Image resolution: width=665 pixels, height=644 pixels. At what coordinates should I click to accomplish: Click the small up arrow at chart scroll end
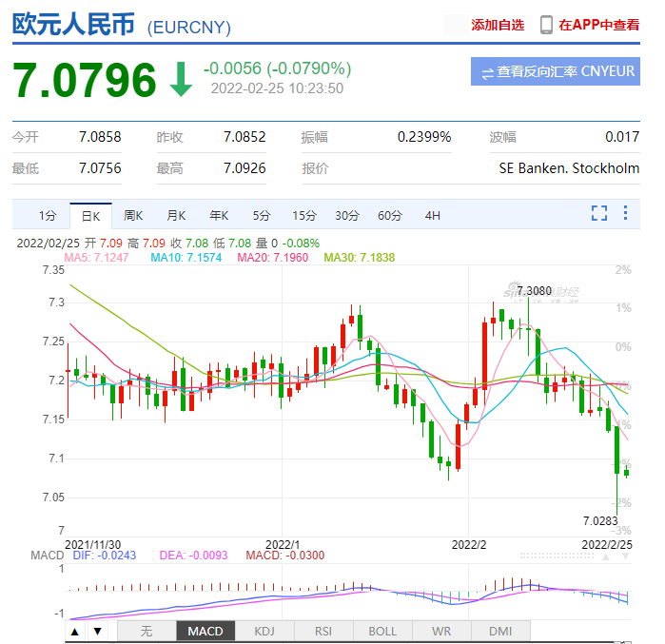pos(606,556)
